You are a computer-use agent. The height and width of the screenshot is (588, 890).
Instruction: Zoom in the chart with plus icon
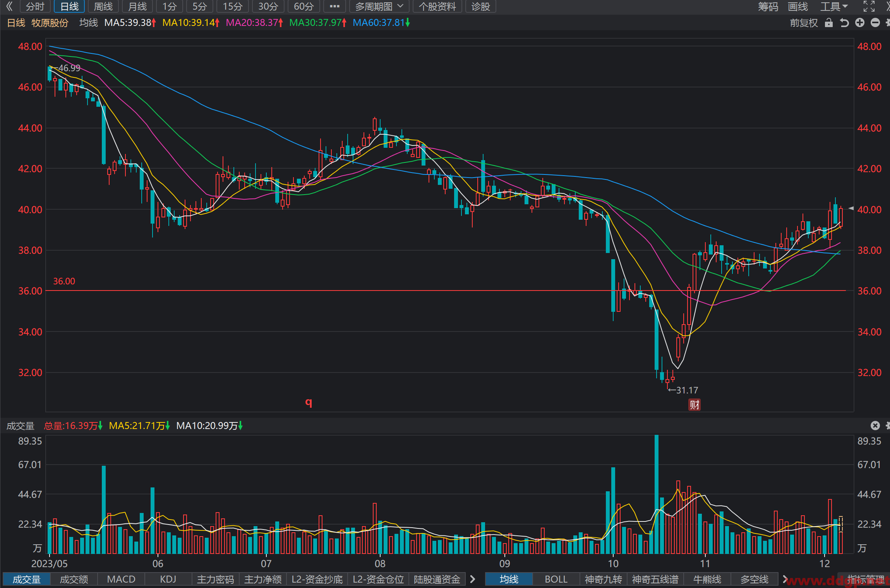pos(860,23)
